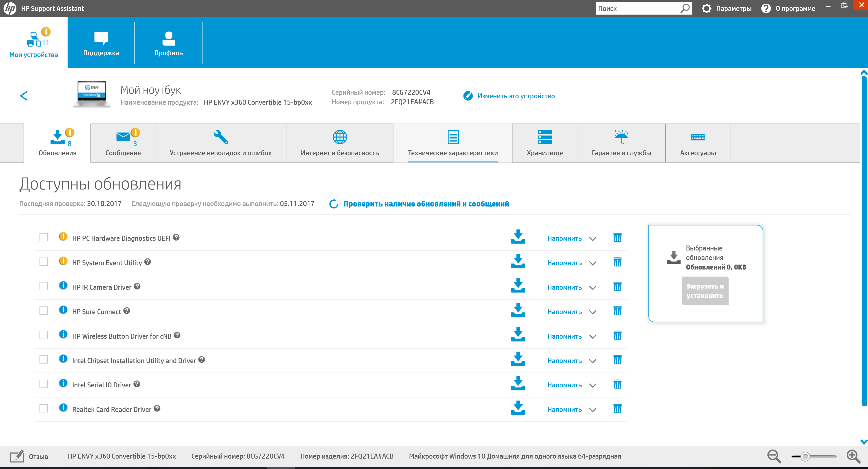
Task: Download HP Wireless Button Driver for cNB
Action: point(518,335)
